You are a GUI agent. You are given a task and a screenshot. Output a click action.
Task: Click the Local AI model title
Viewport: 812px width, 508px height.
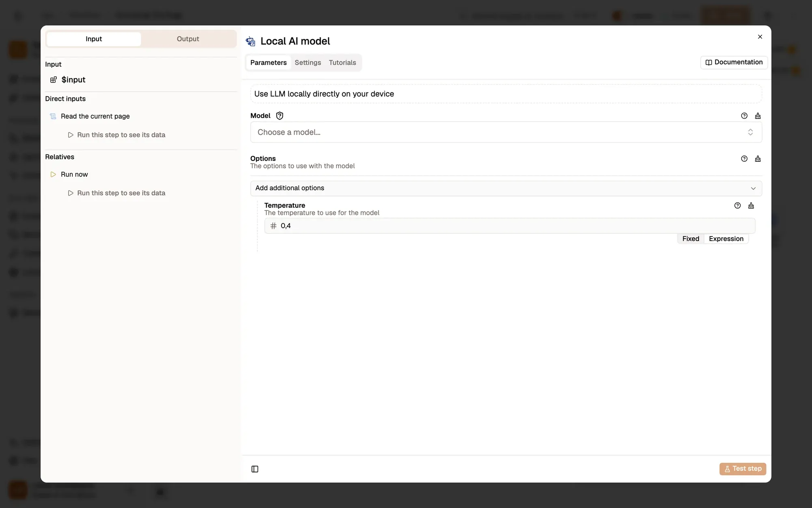(x=295, y=41)
